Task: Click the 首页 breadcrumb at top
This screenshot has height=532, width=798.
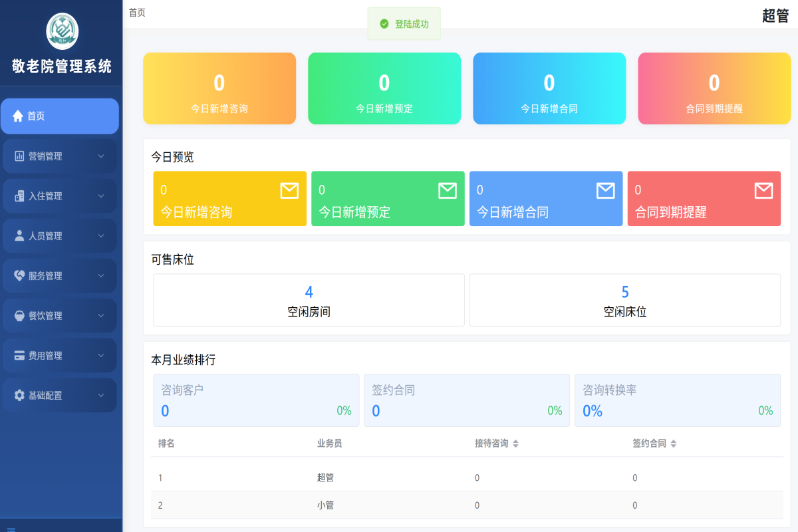Action: (137, 12)
